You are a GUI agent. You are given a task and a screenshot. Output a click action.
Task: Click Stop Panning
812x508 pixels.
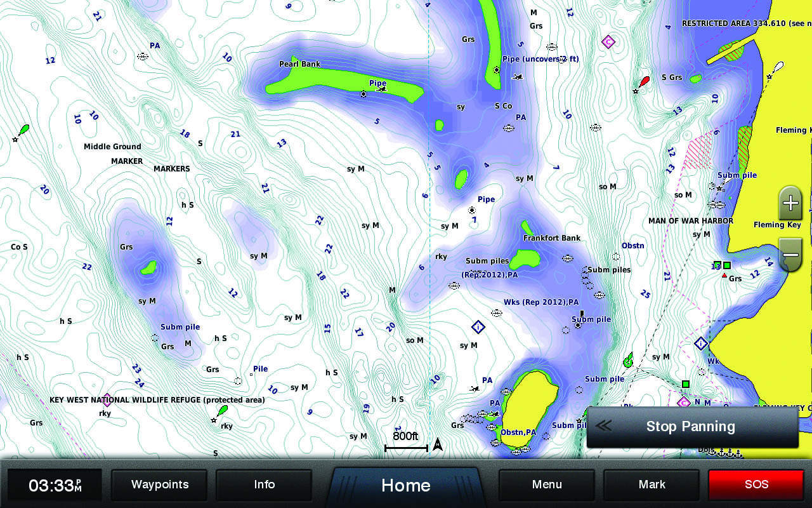pos(692,427)
